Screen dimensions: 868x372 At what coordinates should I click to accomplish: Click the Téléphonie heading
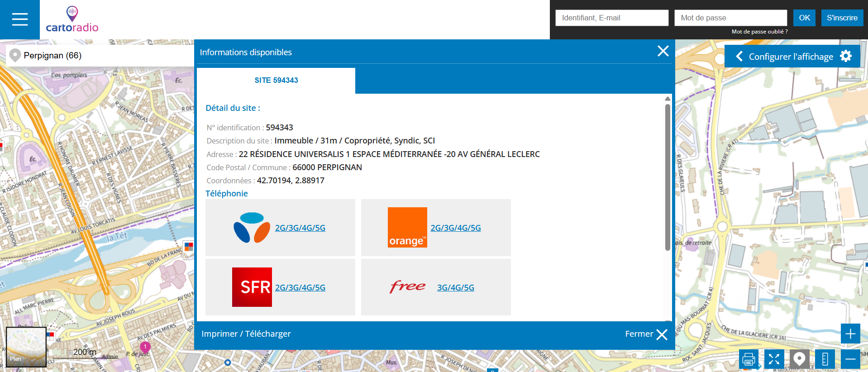click(x=227, y=194)
